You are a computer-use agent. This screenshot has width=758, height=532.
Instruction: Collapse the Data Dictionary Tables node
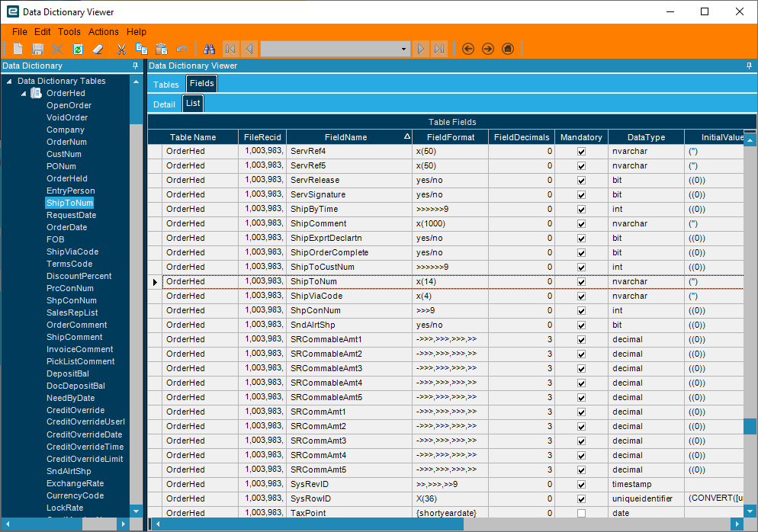pyautogui.click(x=8, y=82)
